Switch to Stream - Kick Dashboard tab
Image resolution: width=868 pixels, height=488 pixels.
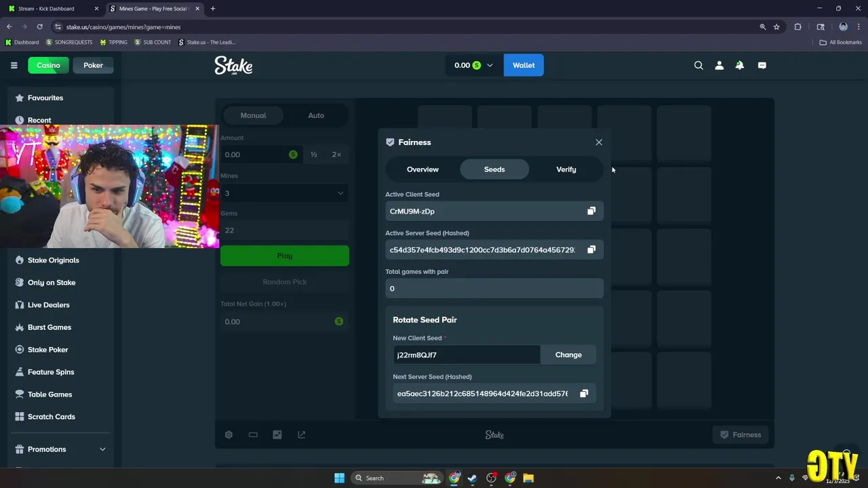click(x=54, y=9)
